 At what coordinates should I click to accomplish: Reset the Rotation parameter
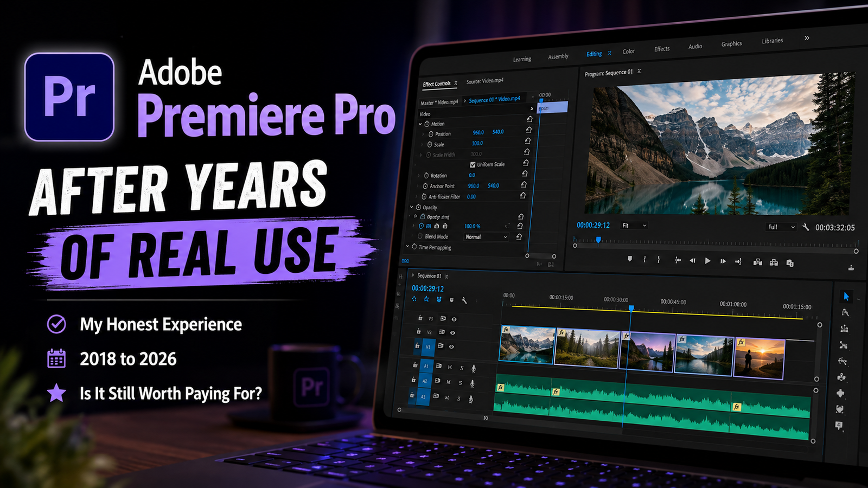click(525, 174)
